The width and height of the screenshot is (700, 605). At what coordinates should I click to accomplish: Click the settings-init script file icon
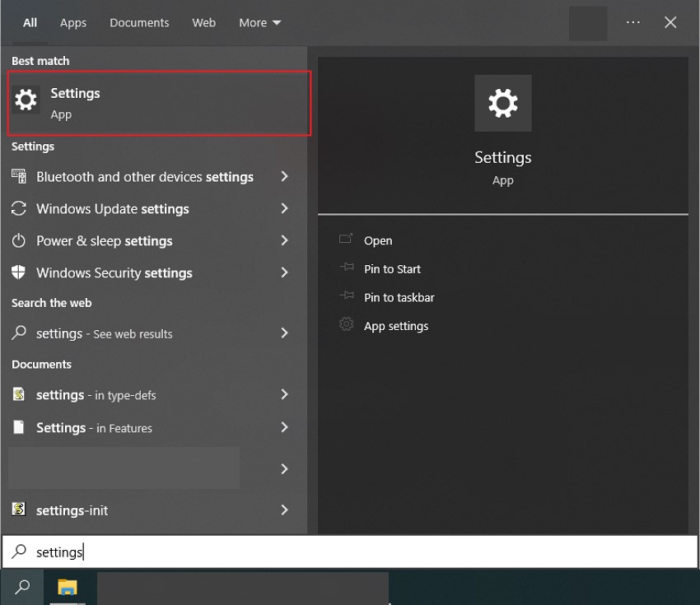coord(19,509)
